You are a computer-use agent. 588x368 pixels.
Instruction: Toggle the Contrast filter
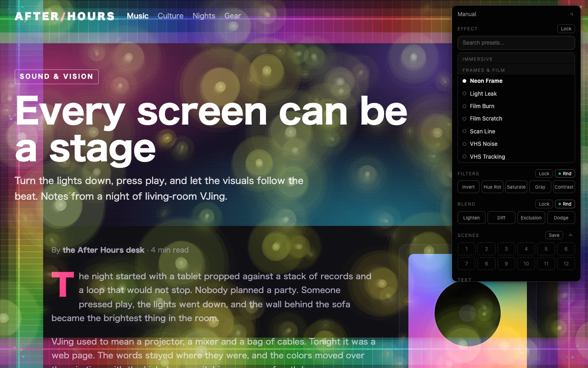(x=564, y=187)
